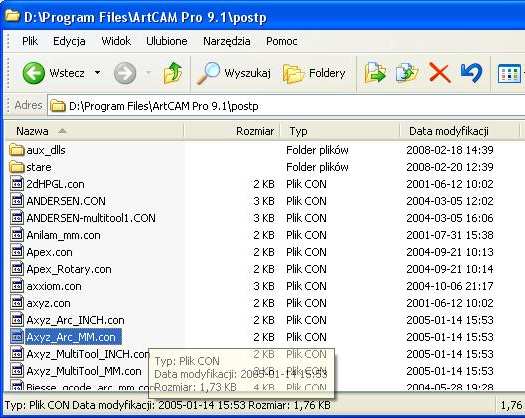Sort by the Rozmiar column header
525x418 pixels.
click(232, 131)
